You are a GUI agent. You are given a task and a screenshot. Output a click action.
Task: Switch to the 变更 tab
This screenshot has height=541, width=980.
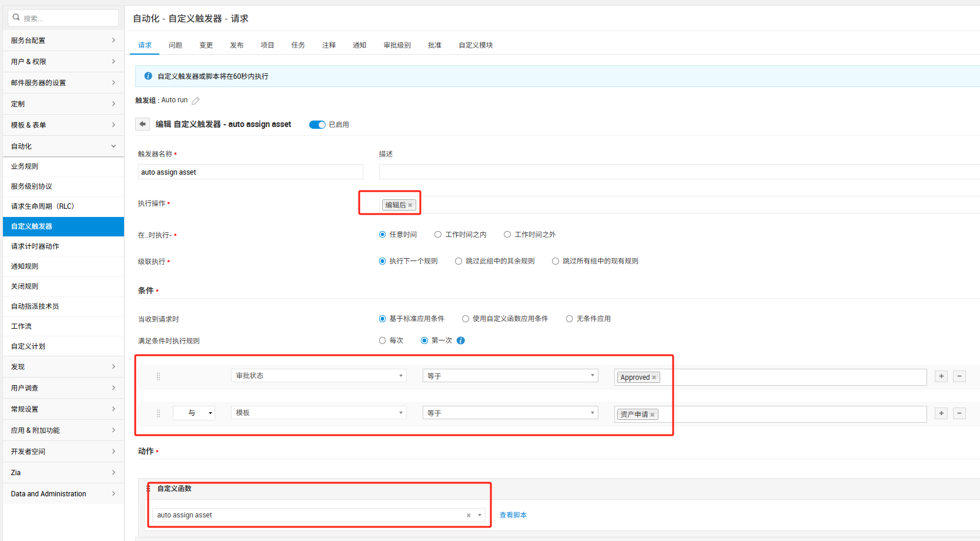click(x=206, y=45)
